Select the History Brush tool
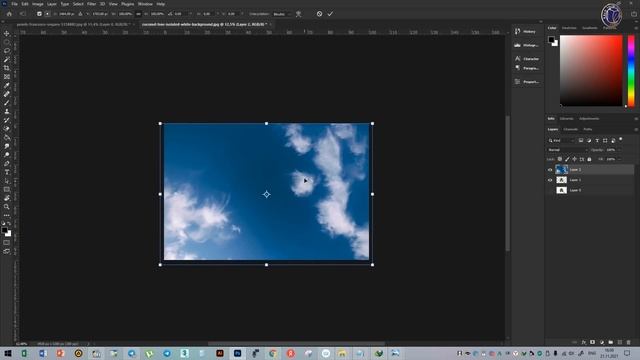Viewport: 640px width, 360px height. click(7, 120)
